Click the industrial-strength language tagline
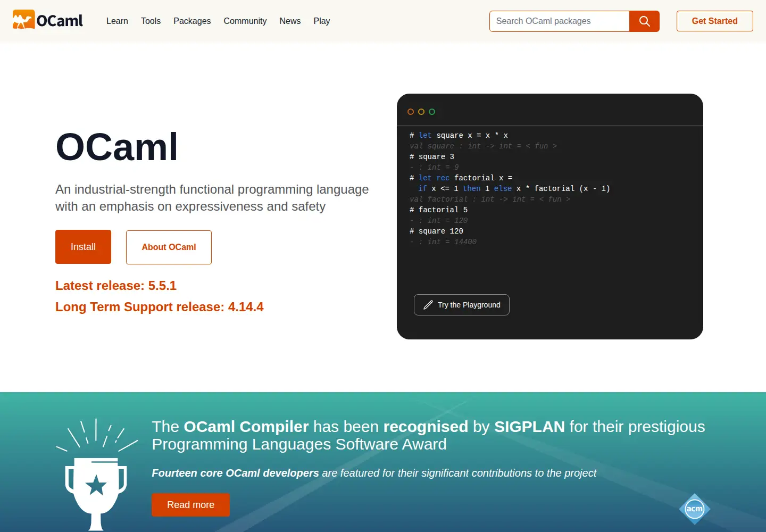The height and width of the screenshot is (532, 766). coord(212,198)
